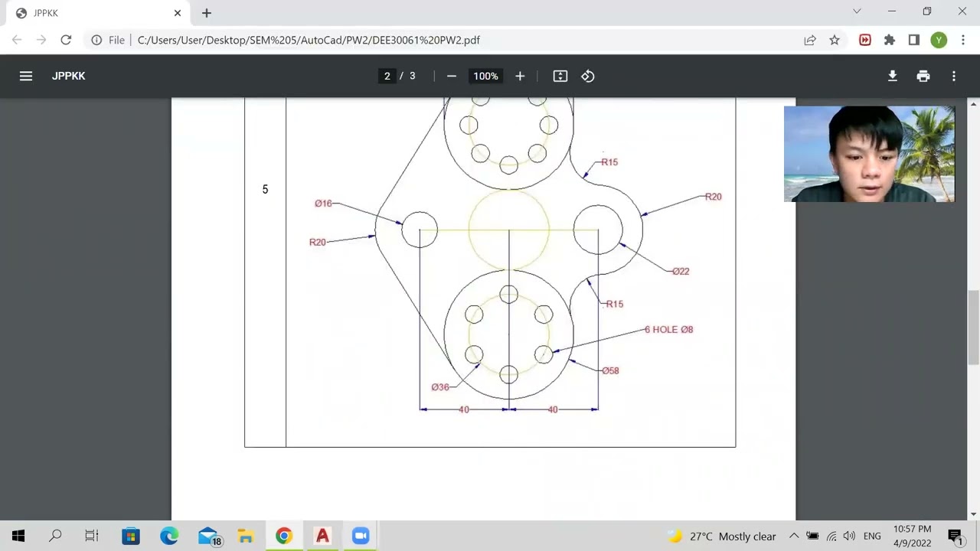Share this page icon in address bar

click(x=810, y=40)
